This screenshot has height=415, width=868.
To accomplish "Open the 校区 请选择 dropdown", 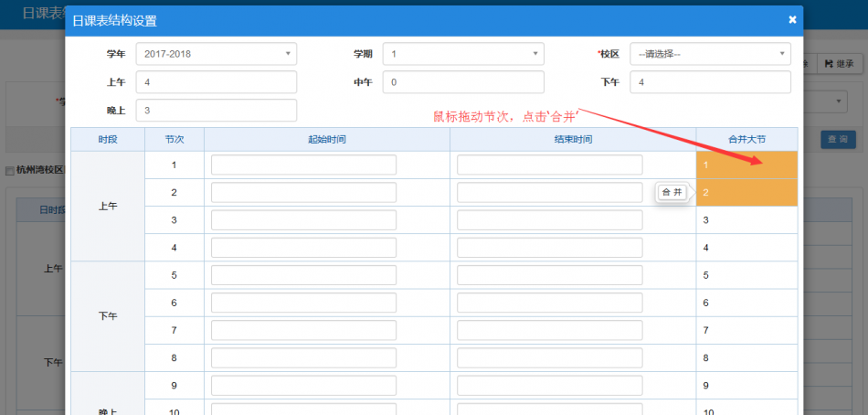I will point(709,54).
